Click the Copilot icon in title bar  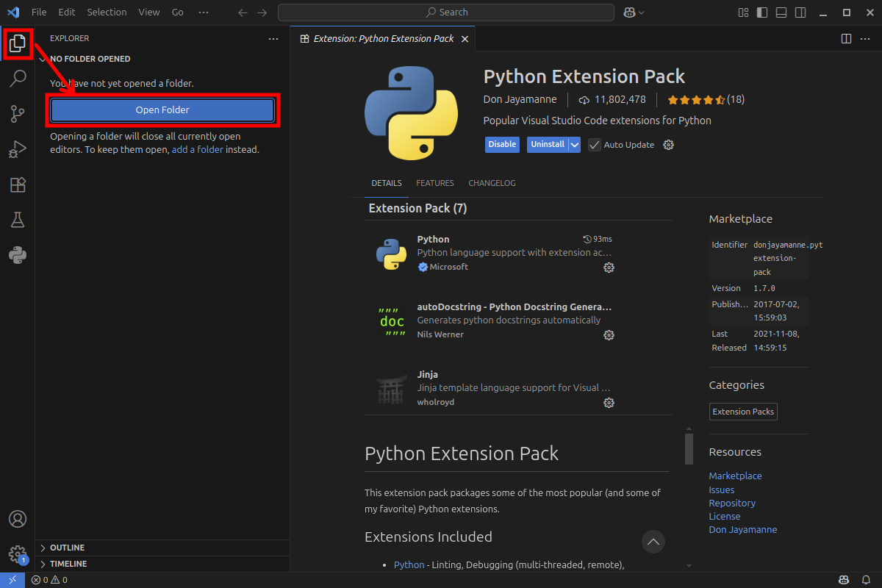[629, 12]
